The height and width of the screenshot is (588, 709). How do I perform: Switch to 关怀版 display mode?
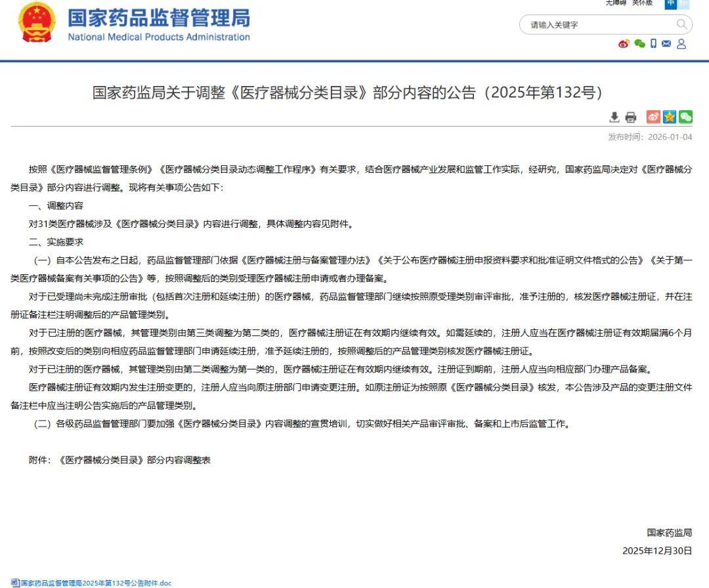click(642, 3)
